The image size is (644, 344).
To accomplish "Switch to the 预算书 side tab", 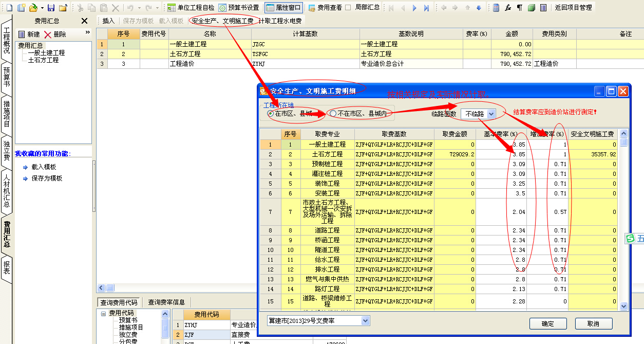I will click(x=7, y=77).
